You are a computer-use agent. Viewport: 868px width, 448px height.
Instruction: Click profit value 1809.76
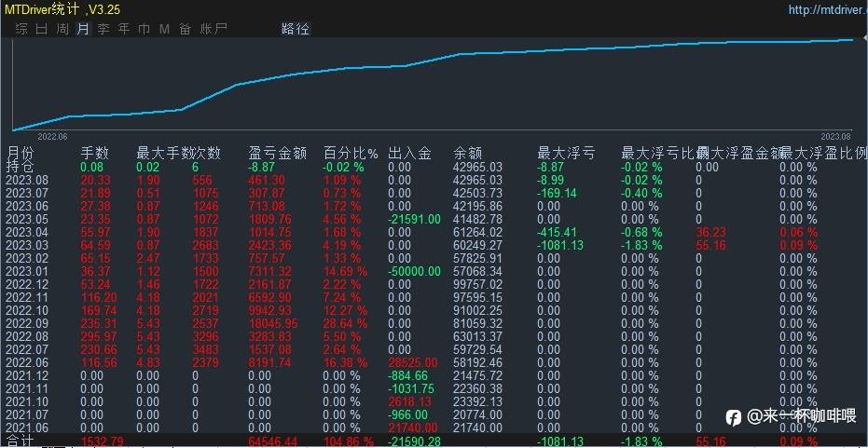coord(270,219)
